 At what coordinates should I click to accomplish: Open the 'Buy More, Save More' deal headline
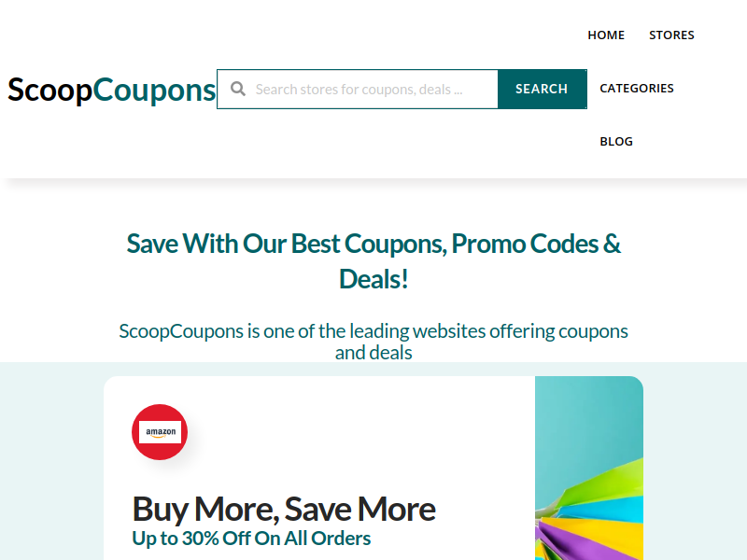284,509
